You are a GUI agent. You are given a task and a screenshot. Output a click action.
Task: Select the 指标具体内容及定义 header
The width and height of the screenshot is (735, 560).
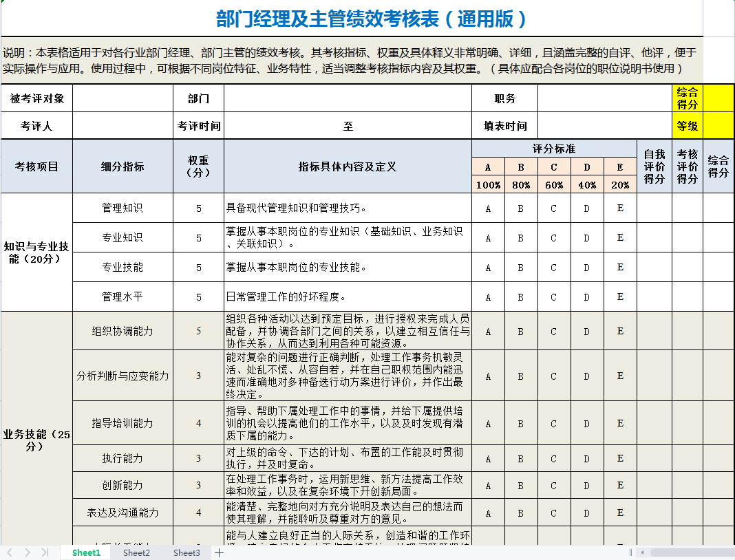point(348,166)
